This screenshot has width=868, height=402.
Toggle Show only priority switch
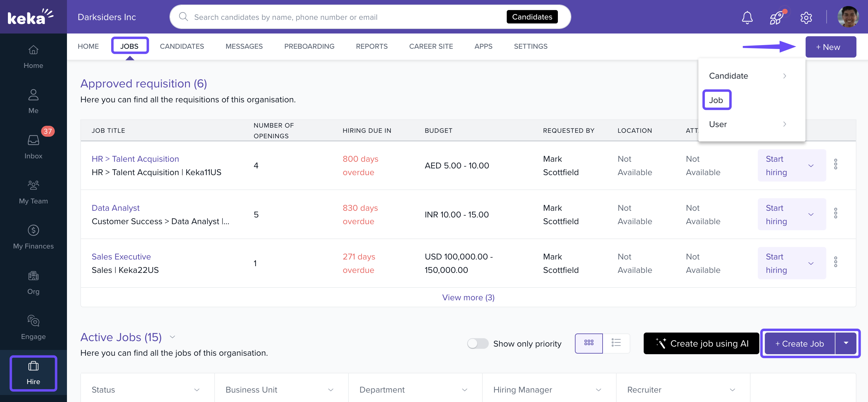click(478, 343)
